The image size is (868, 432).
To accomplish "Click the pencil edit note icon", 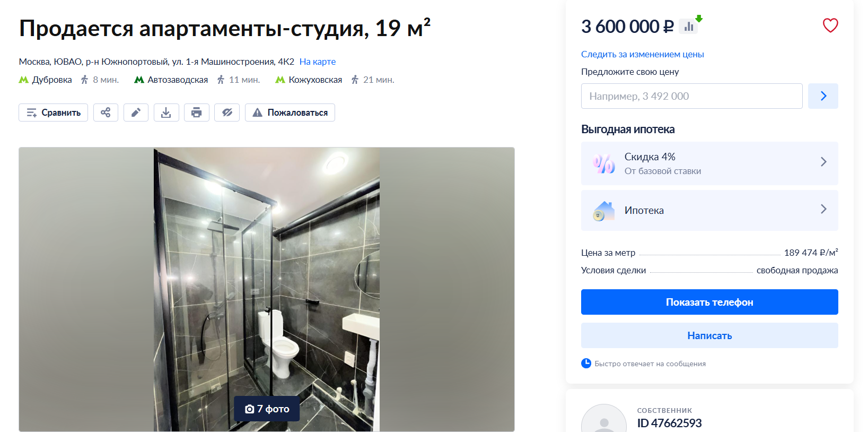I will (136, 113).
